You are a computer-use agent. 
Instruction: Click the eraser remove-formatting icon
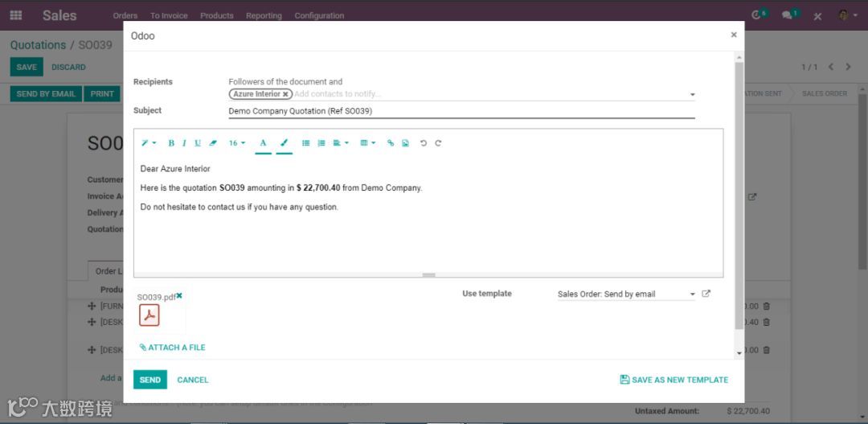click(213, 143)
